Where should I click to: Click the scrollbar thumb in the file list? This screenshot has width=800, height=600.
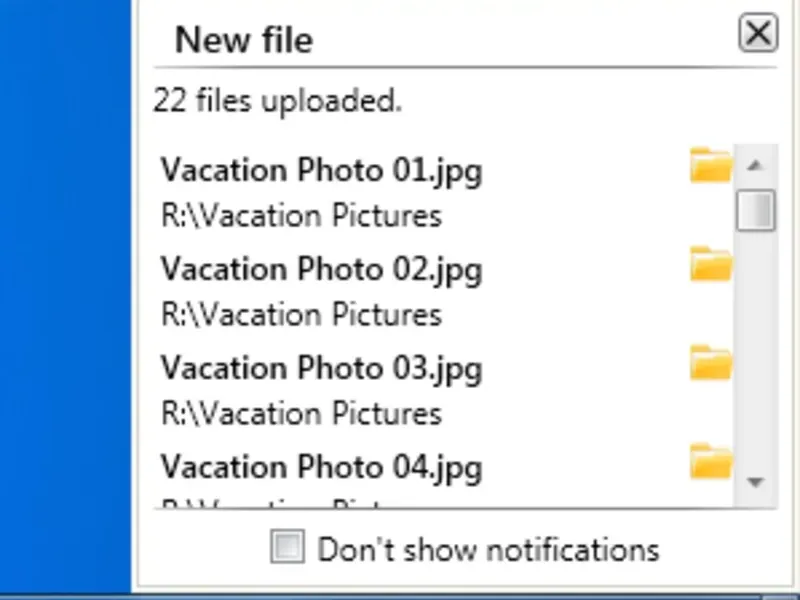(755, 210)
